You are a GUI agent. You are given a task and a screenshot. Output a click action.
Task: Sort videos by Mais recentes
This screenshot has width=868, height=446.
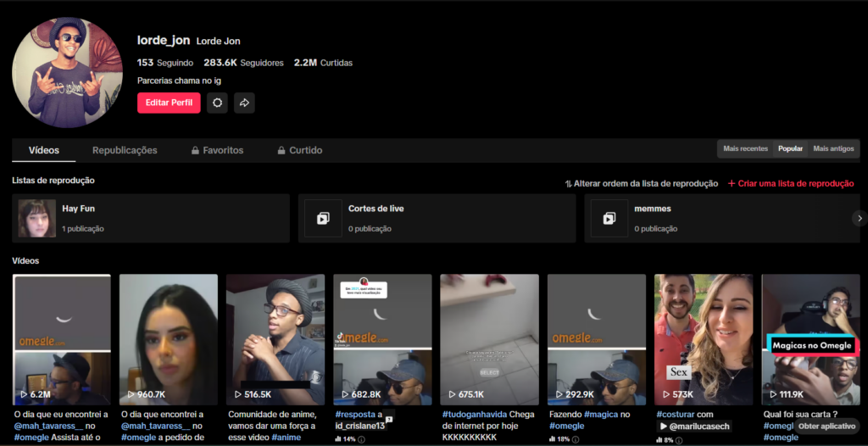point(745,148)
